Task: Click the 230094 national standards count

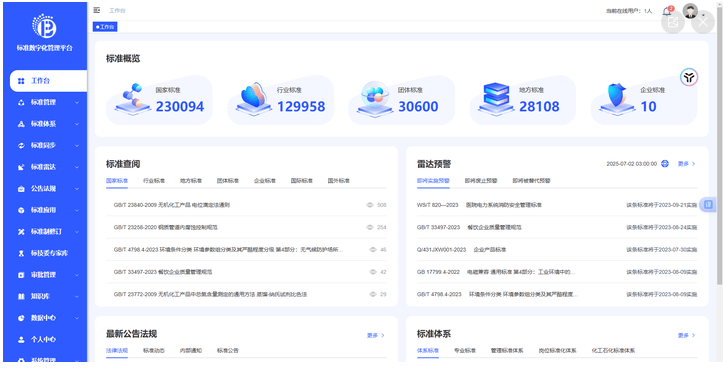Action: pos(180,107)
